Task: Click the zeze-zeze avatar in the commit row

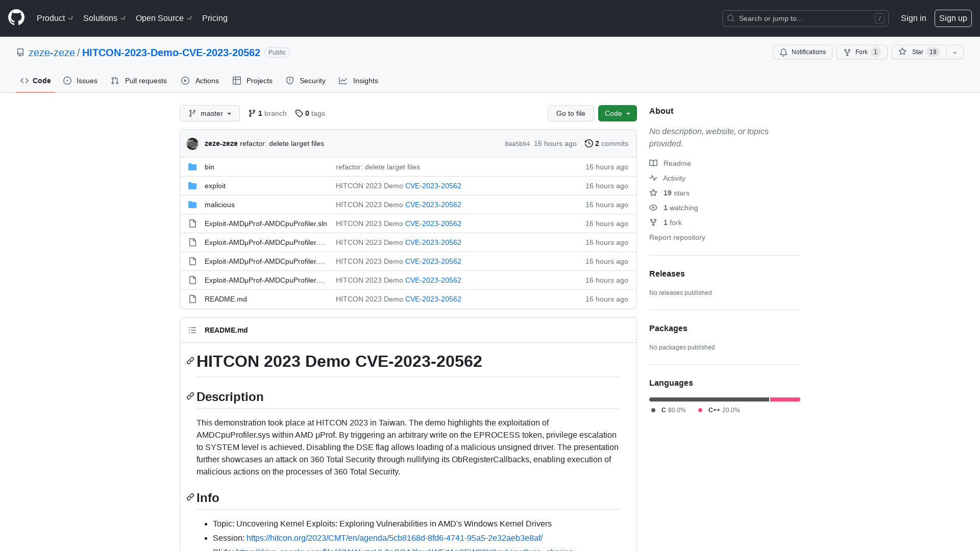Action: coord(192,144)
